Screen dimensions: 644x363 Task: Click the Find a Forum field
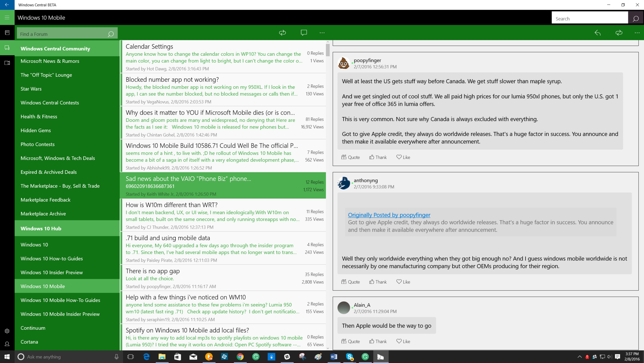[x=61, y=34]
